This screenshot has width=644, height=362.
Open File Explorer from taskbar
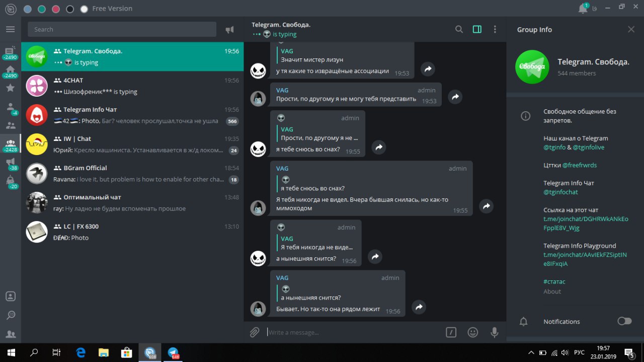104,352
